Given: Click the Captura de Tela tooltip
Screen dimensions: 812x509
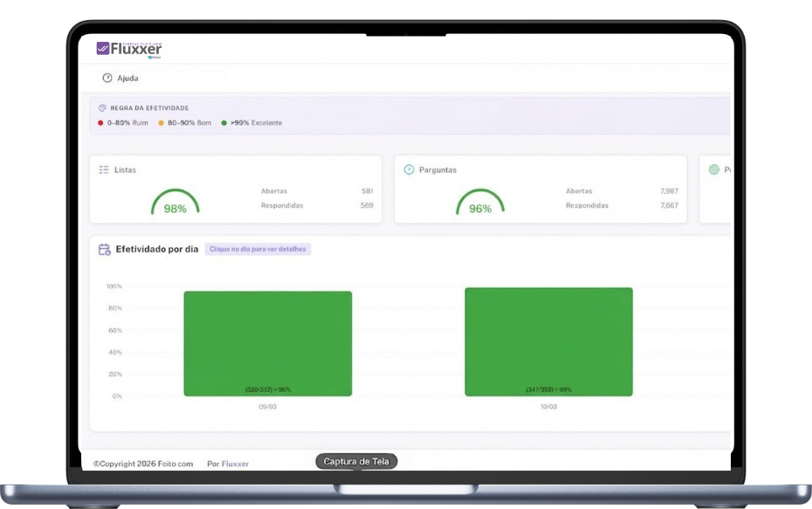Looking at the screenshot, I should click(x=357, y=461).
